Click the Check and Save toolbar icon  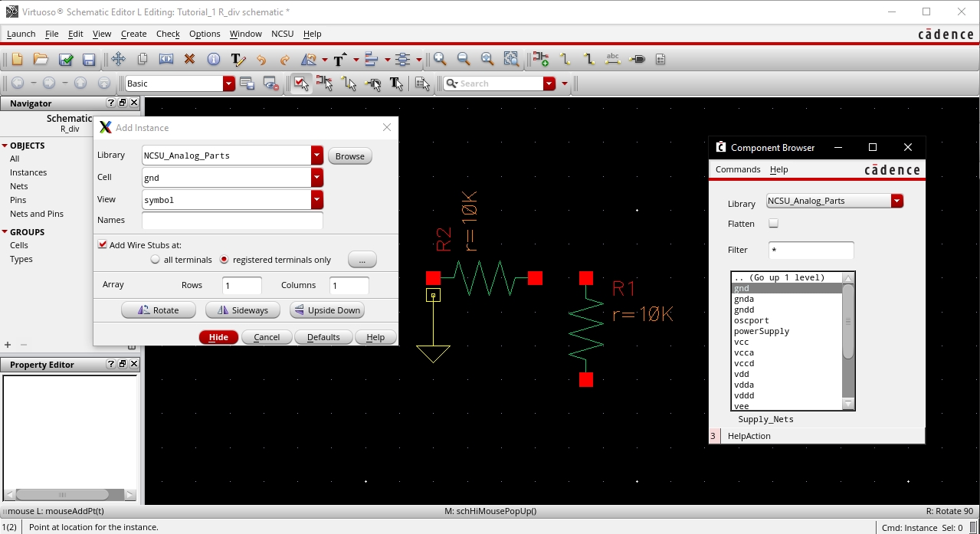click(66, 60)
